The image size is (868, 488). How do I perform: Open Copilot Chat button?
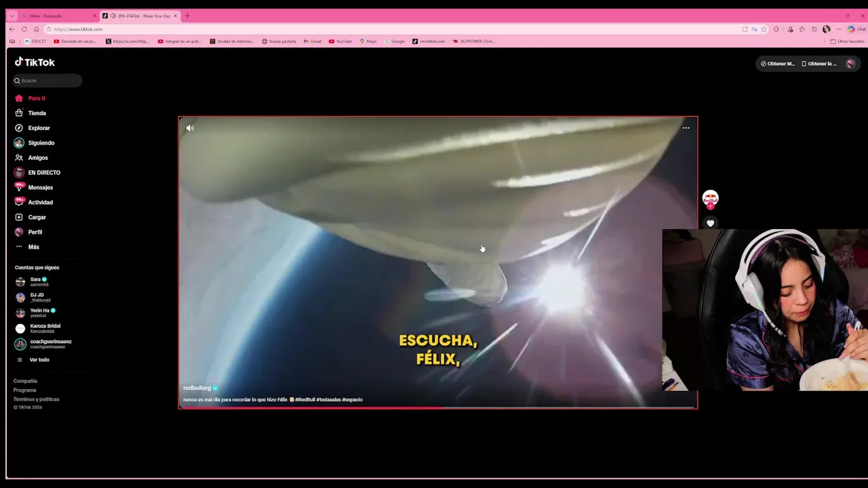pos(856,29)
